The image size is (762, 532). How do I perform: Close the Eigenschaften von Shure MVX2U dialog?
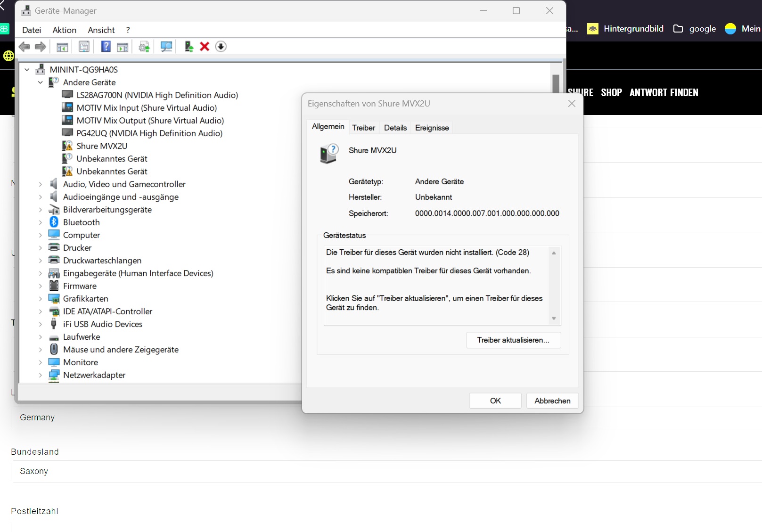coord(572,104)
